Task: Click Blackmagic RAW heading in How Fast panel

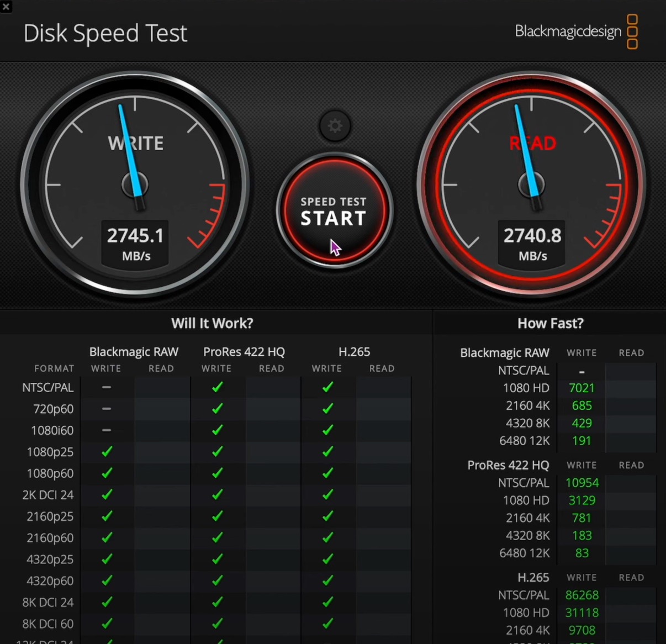Action: tap(505, 353)
